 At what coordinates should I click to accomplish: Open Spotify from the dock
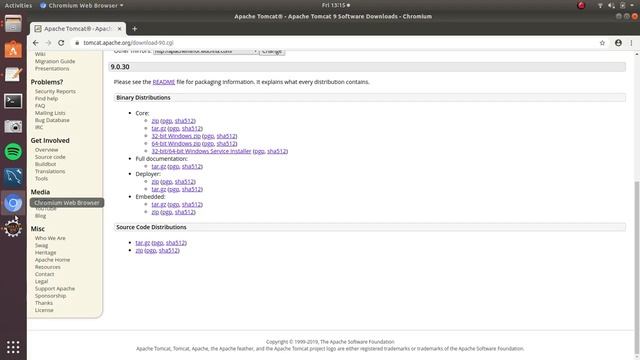[x=13, y=152]
